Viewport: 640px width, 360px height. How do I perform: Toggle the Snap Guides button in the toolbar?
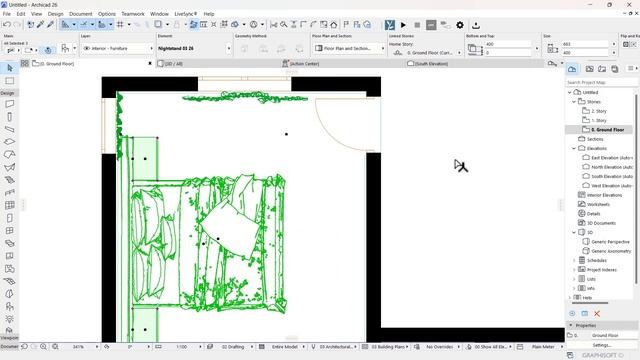[84, 25]
